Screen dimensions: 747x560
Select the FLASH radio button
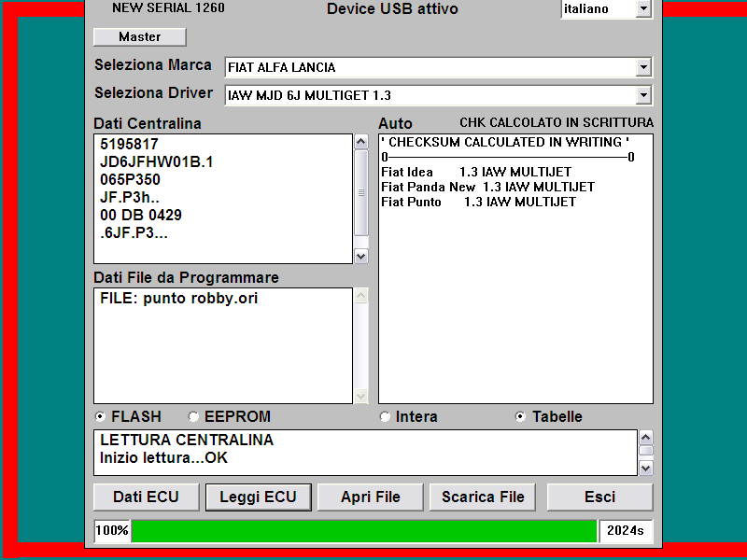tap(101, 417)
